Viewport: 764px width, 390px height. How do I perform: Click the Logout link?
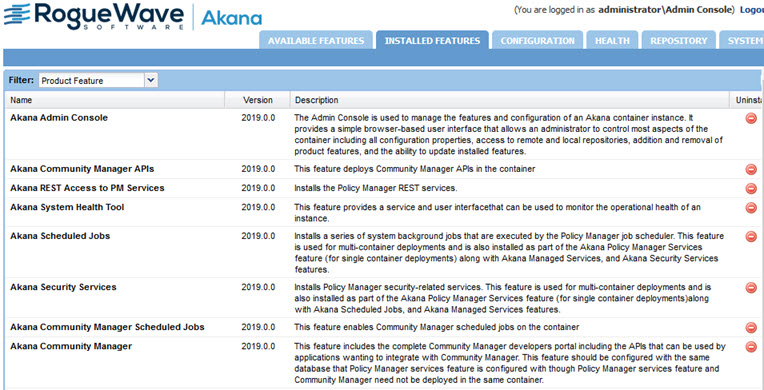click(751, 10)
